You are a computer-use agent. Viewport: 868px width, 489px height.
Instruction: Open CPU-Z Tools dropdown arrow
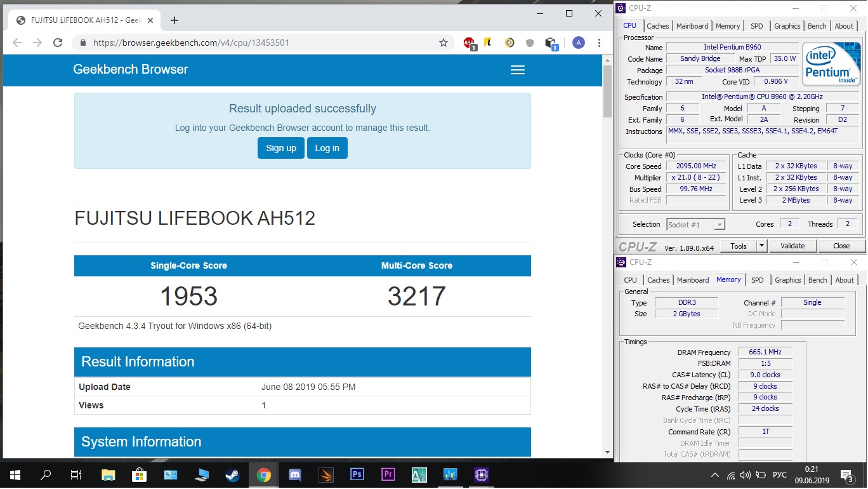pos(762,246)
